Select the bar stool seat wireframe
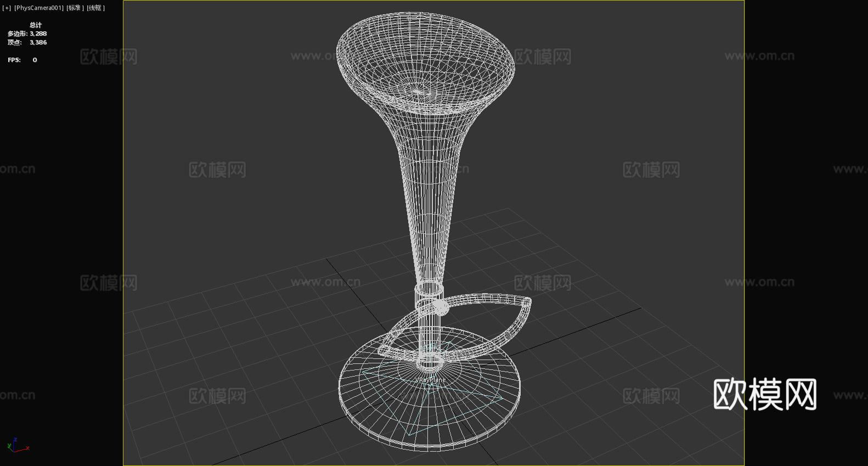Image resolution: width=868 pixels, height=466 pixels. pos(425,63)
